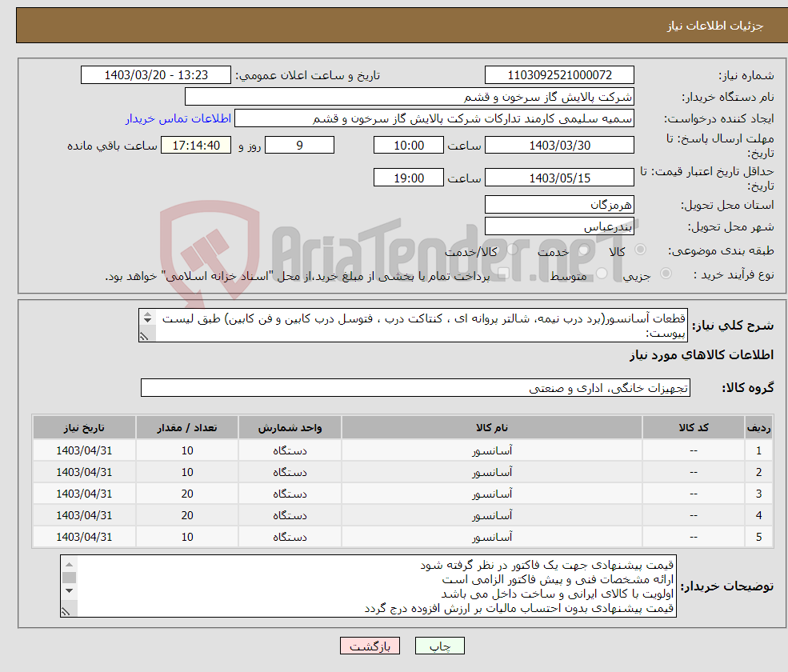Click delivery city field بندرعباس
The image size is (788, 672).
click(x=559, y=226)
